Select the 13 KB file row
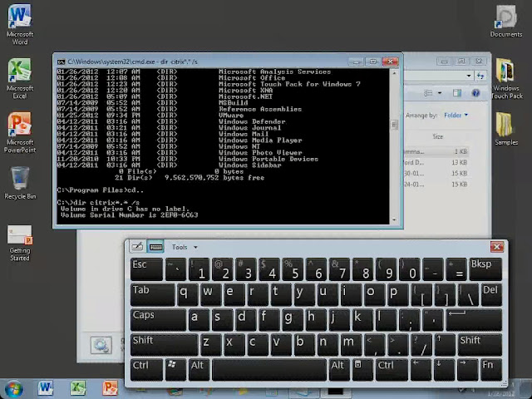This screenshot has height=399, width=532. coord(436,163)
